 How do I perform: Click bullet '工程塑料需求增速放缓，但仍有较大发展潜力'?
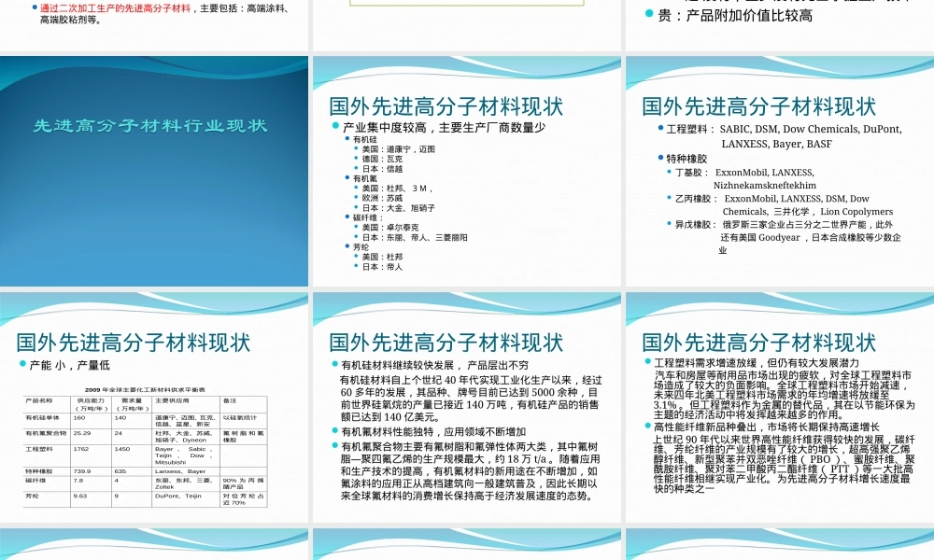pyautogui.click(x=757, y=363)
